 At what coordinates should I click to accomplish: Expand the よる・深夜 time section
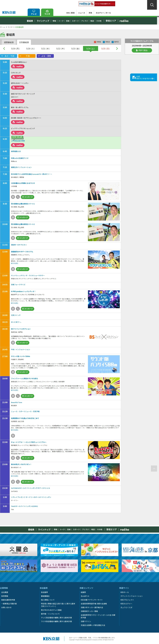click(x=45, y=56)
